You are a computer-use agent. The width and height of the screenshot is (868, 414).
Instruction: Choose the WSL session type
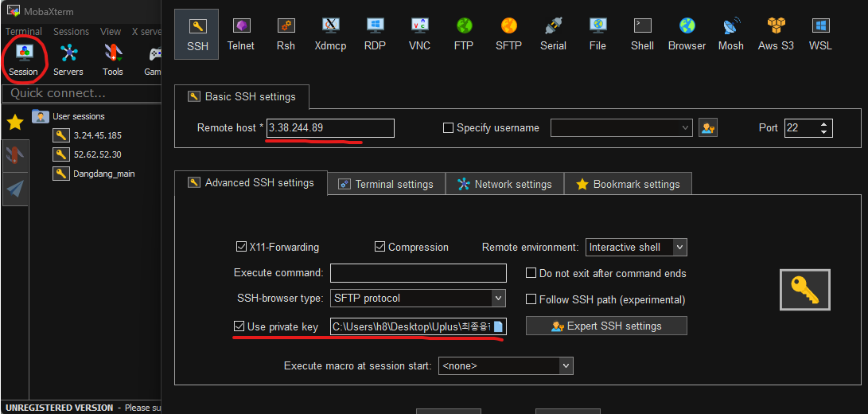820,34
